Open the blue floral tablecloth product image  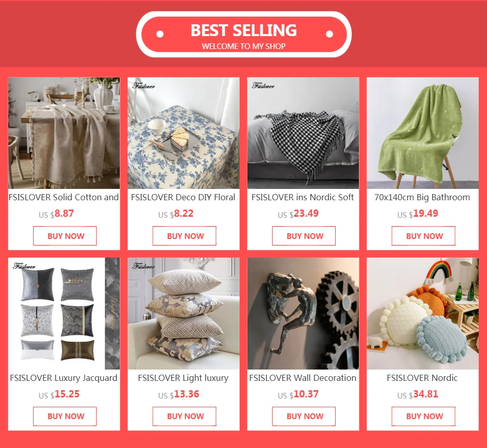pyautogui.click(x=183, y=133)
